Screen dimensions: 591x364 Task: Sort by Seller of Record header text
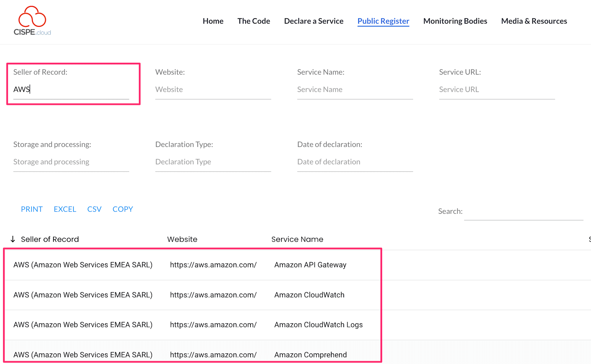point(50,239)
